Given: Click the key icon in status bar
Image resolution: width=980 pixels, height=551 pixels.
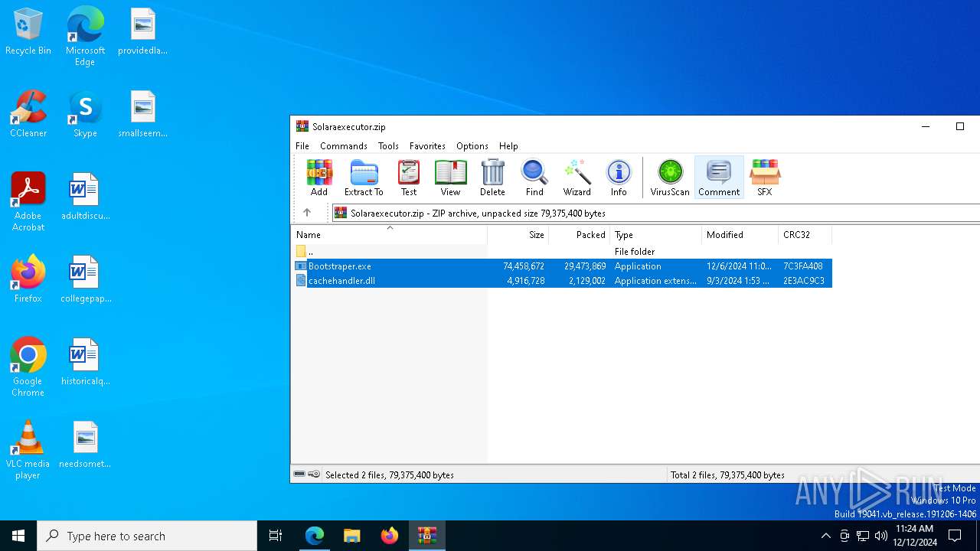Looking at the screenshot, I should (x=314, y=474).
